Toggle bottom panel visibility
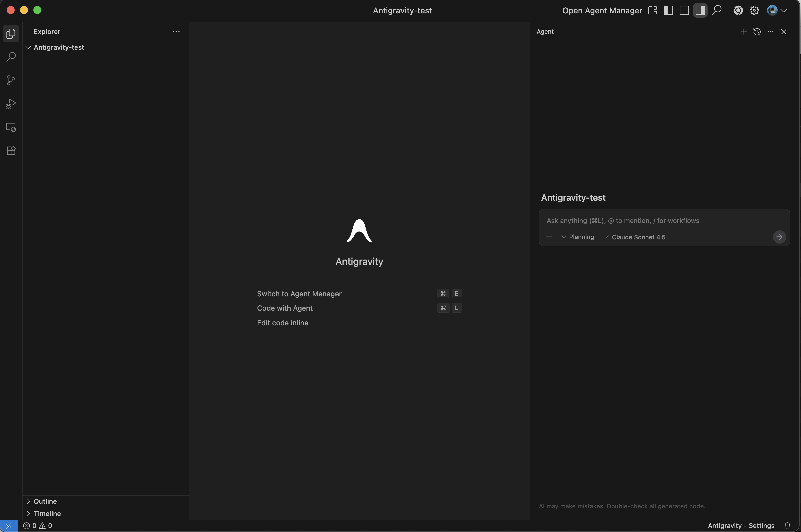Image resolution: width=801 pixels, height=532 pixels. (x=684, y=10)
